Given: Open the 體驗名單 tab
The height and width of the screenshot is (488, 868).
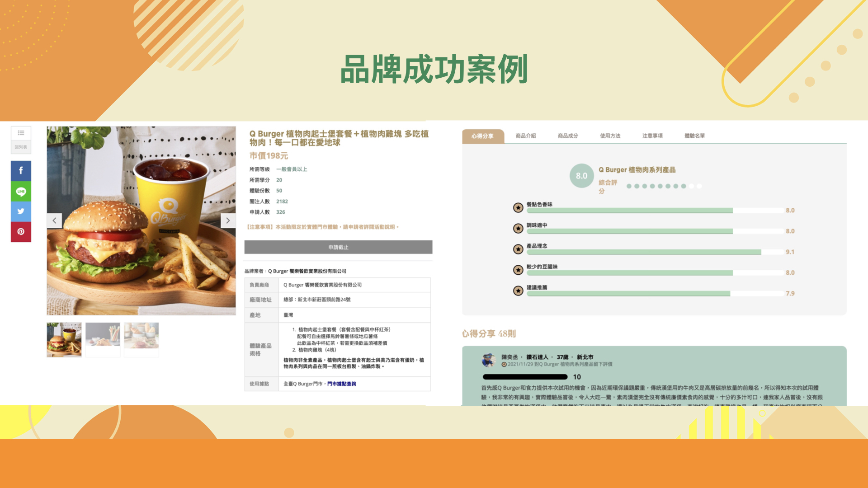Looking at the screenshot, I should click(x=695, y=136).
